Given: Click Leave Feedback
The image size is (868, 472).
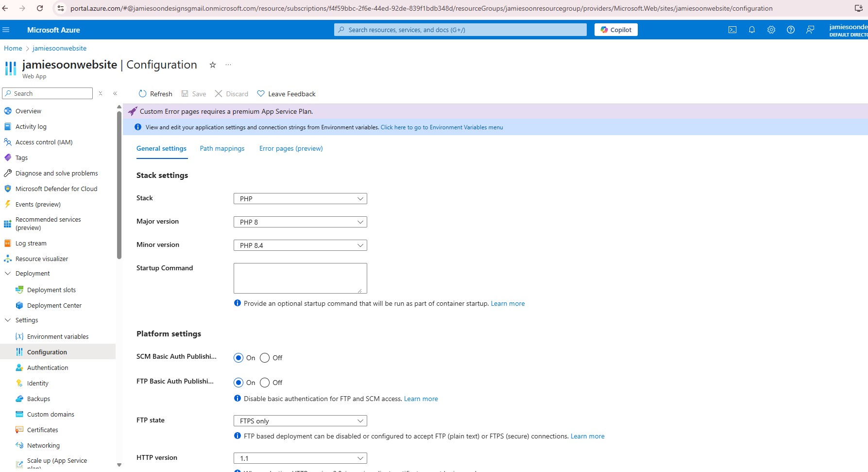Looking at the screenshot, I should (x=286, y=94).
